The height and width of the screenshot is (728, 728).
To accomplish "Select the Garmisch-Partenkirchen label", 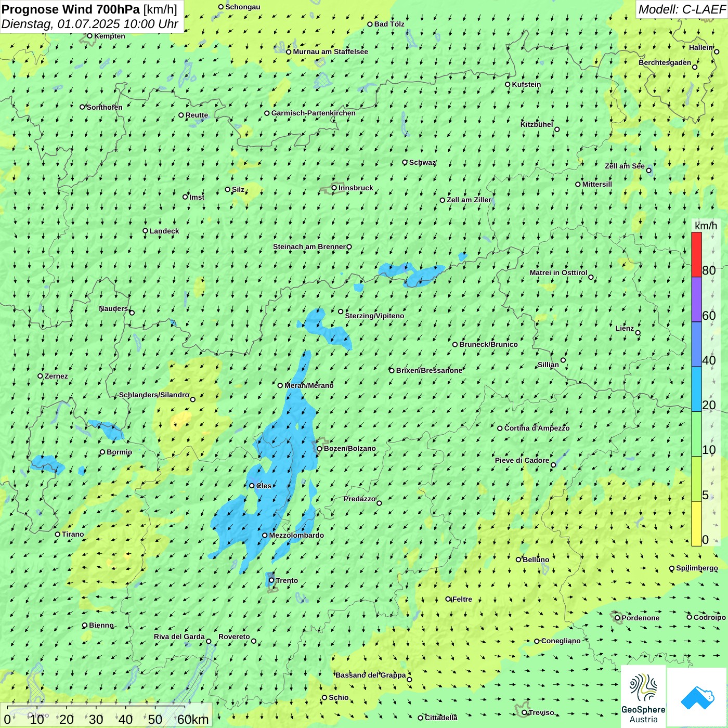I will coord(314,113).
